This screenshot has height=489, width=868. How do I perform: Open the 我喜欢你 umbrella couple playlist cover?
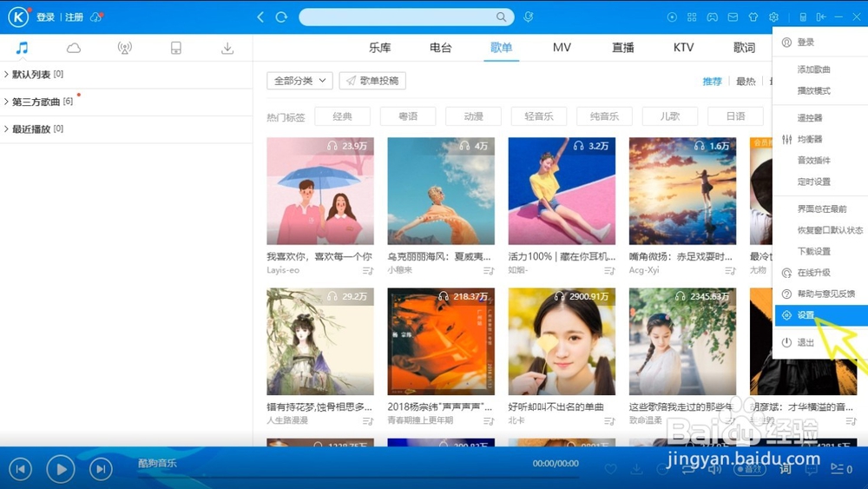pyautogui.click(x=320, y=191)
